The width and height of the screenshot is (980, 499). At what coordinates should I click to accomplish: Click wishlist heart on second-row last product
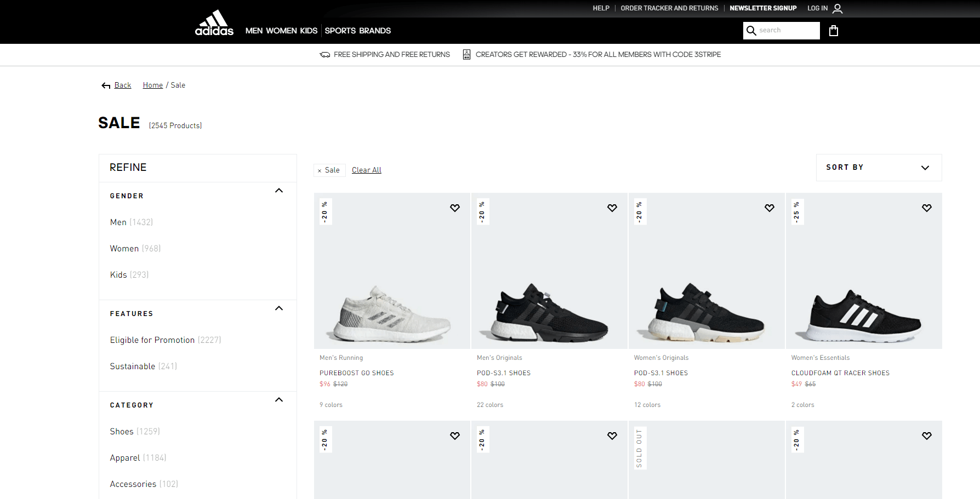[x=927, y=436]
